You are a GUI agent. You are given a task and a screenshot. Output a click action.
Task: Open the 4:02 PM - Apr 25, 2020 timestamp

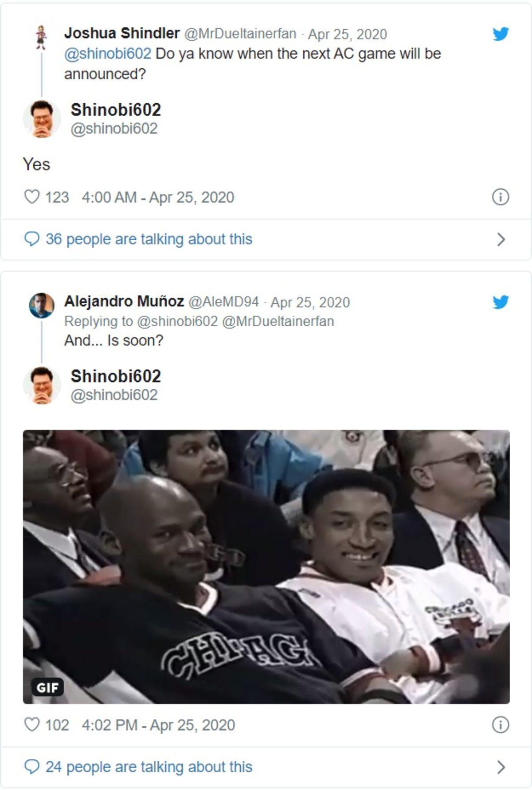pyautogui.click(x=158, y=725)
